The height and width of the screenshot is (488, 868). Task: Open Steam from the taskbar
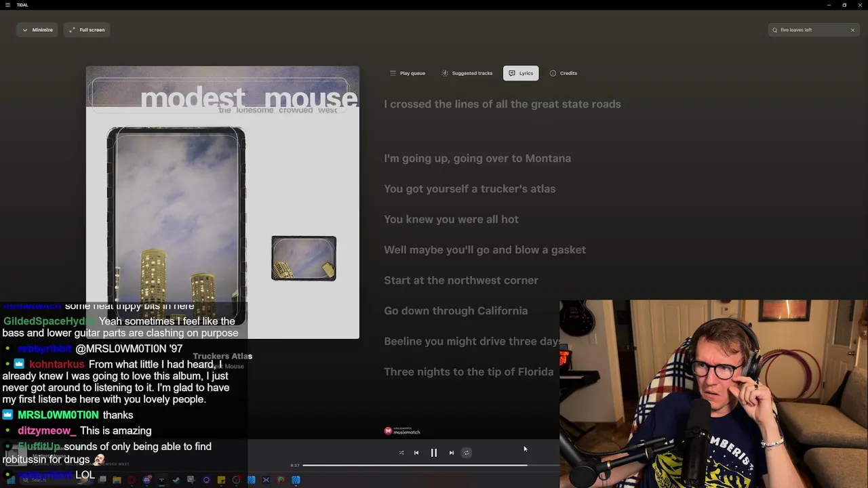coord(176,480)
